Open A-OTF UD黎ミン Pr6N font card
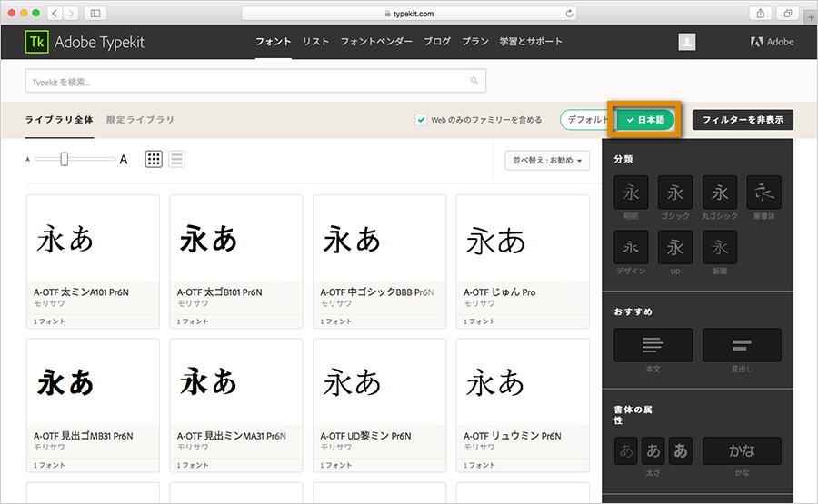This screenshot has width=818, height=504. tap(379, 406)
